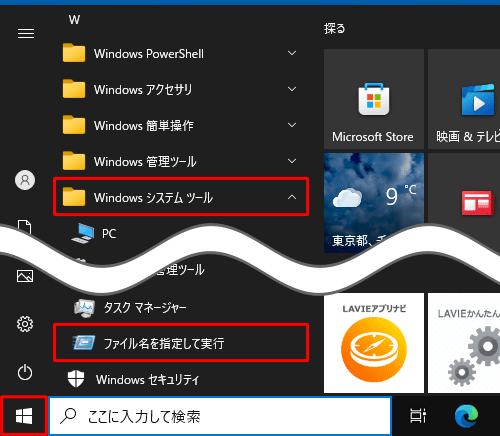Expand Windows PowerShell chevron

pyautogui.click(x=292, y=53)
